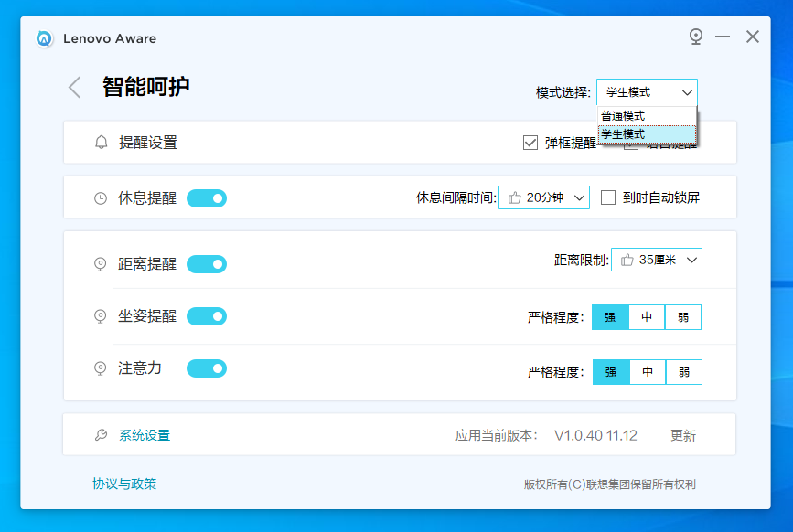The image size is (793, 532).
Task: Open the 协议与政策 link
Action: pyautogui.click(x=124, y=484)
